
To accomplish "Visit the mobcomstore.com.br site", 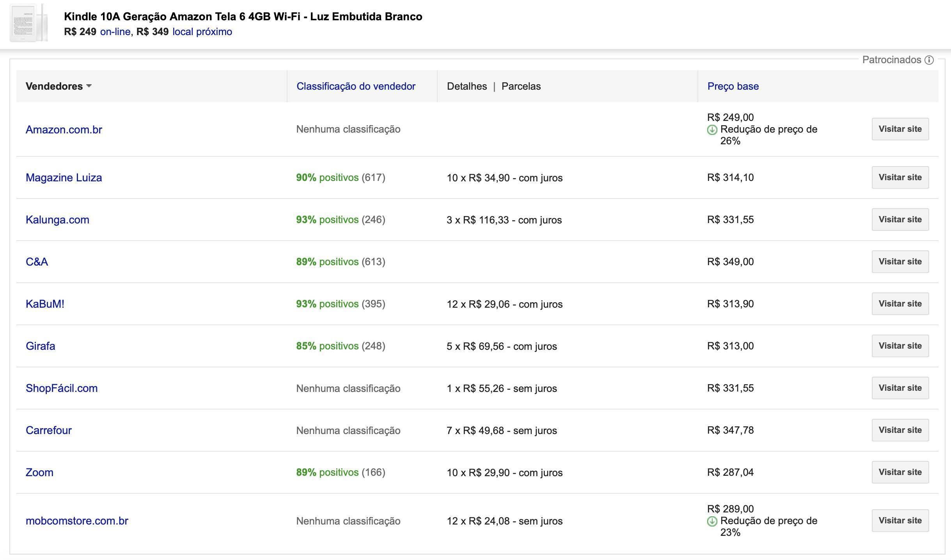I will pos(900,521).
